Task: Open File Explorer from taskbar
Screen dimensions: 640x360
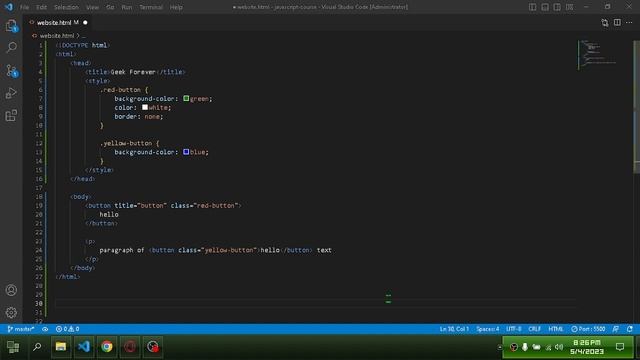Action: pyautogui.click(x=61, y=347)
